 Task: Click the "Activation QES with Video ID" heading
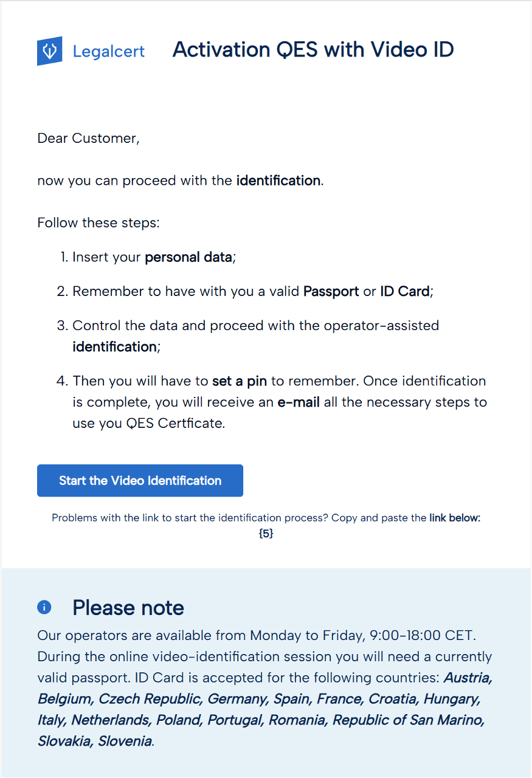(313, 49)
